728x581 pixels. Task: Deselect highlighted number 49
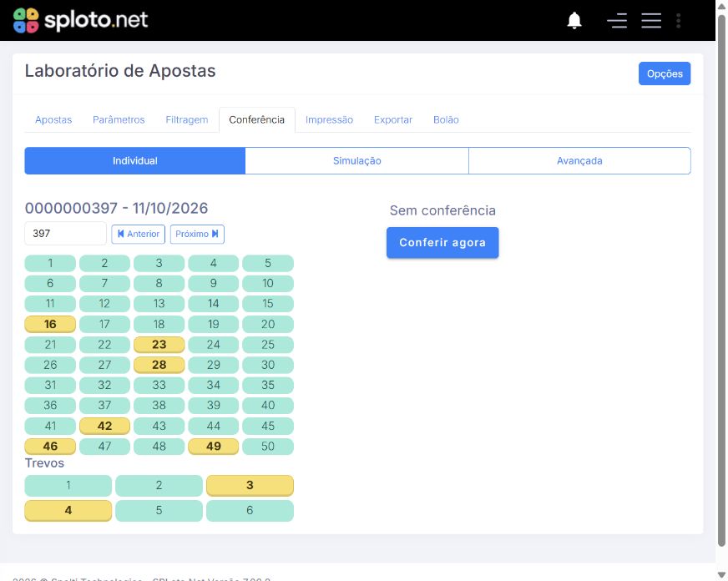coord(213,446)
